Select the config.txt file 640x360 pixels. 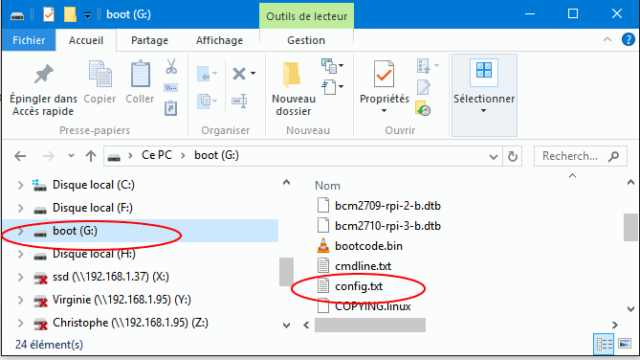tap(359, 287)
